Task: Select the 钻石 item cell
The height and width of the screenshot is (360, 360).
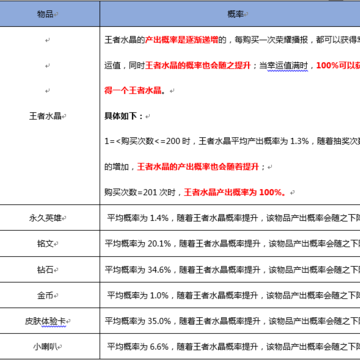Action: coord(49,269)
